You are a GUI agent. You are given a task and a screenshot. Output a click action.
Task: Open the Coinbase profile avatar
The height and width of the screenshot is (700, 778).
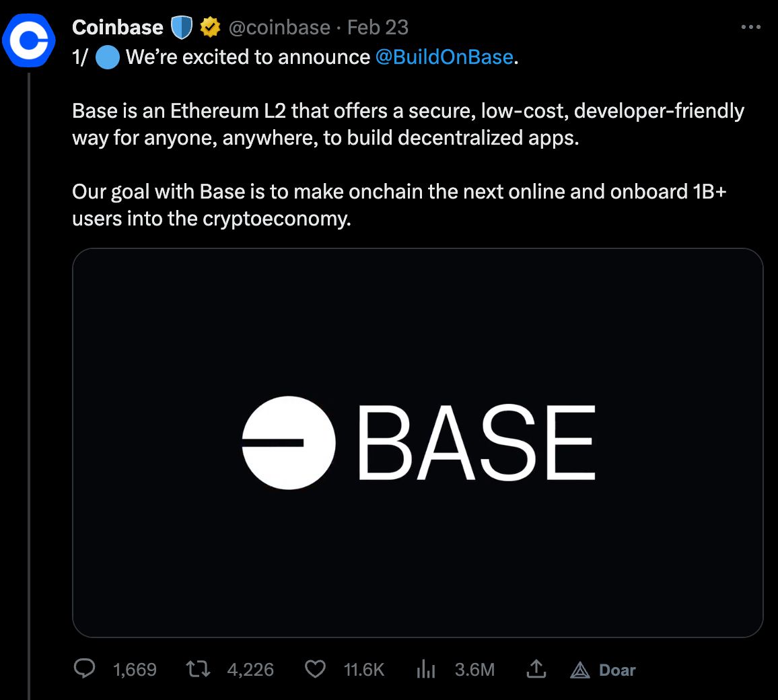click(29, 40)
